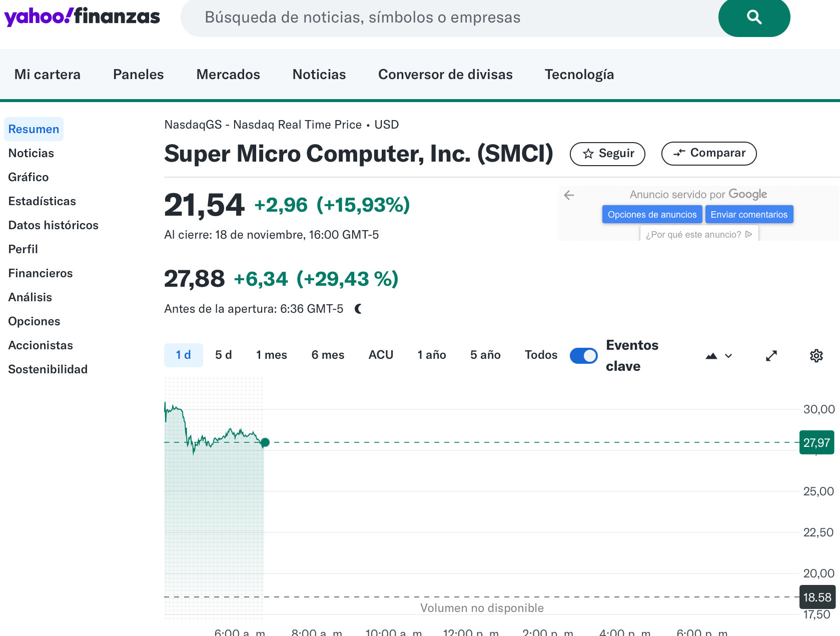Select the 5d time range
The image size is (840, 636).
(223, 355)
